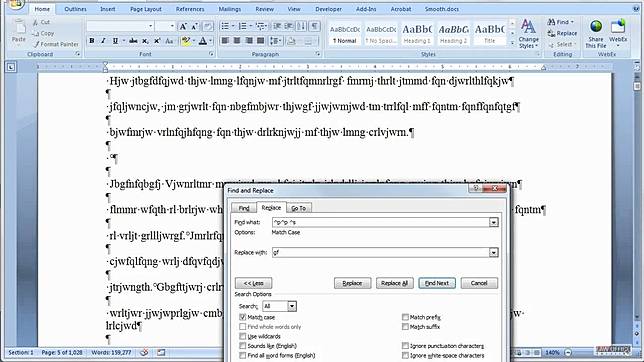Click the Grow Font icon
644x362 pixels.
[x=183, y=27]
